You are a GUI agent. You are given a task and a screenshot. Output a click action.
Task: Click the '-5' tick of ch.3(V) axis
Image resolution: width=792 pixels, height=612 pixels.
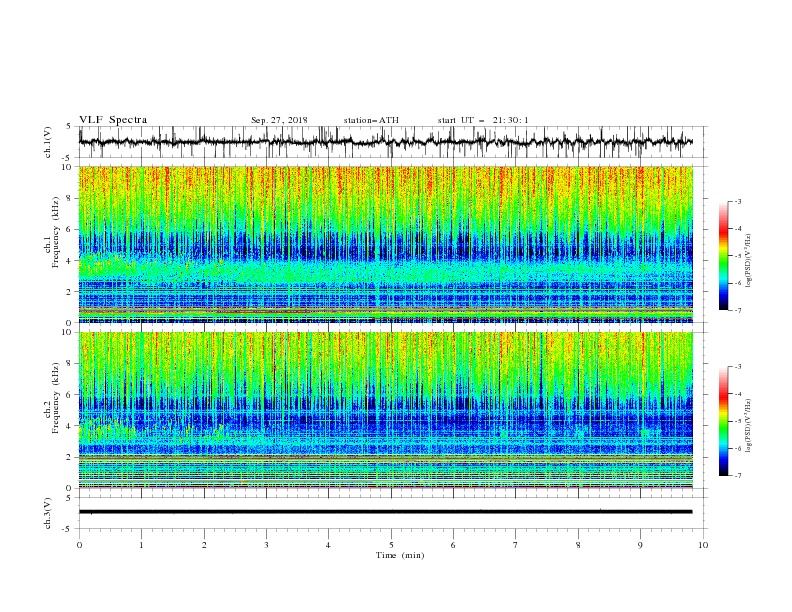click(x=68, y=529)
